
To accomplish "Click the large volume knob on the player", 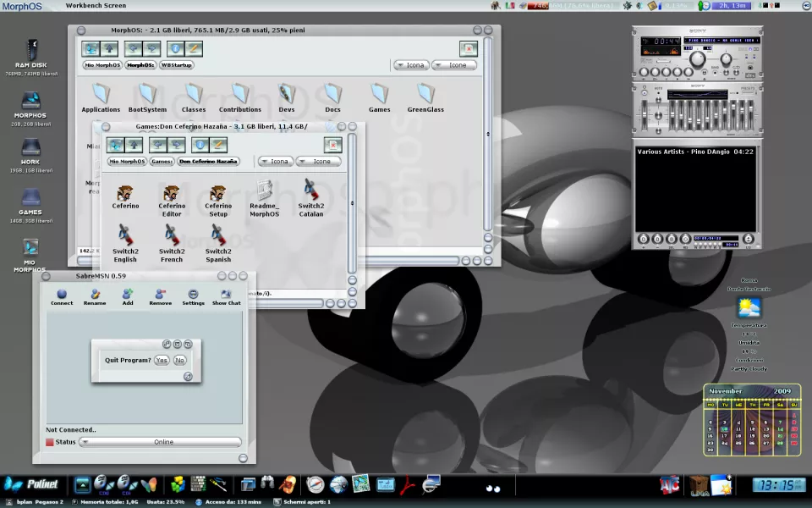I will point(698,59).
